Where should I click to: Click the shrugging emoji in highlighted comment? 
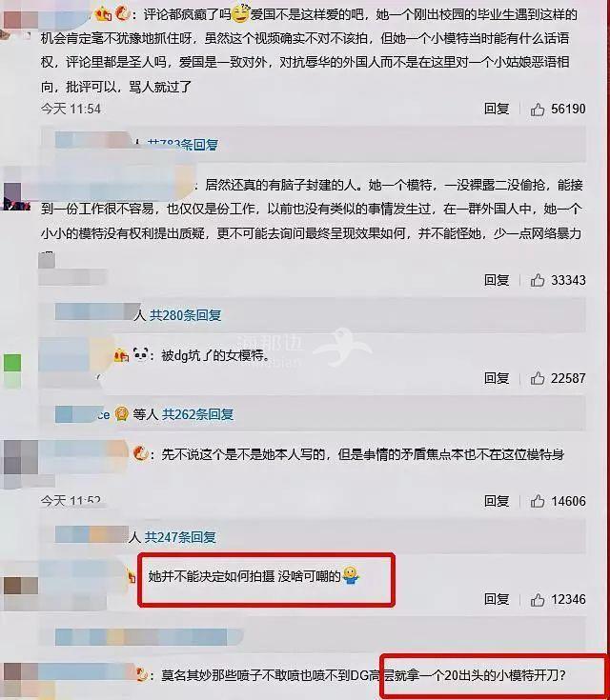pyautogui.click(x=351, y=575)
